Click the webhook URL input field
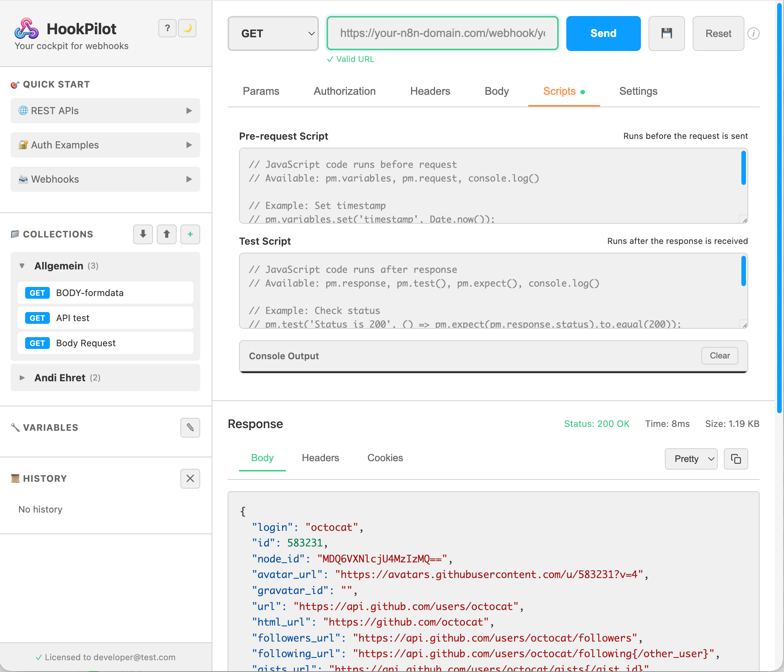Screen dimensions: 784x672 (x=442, y=33)
